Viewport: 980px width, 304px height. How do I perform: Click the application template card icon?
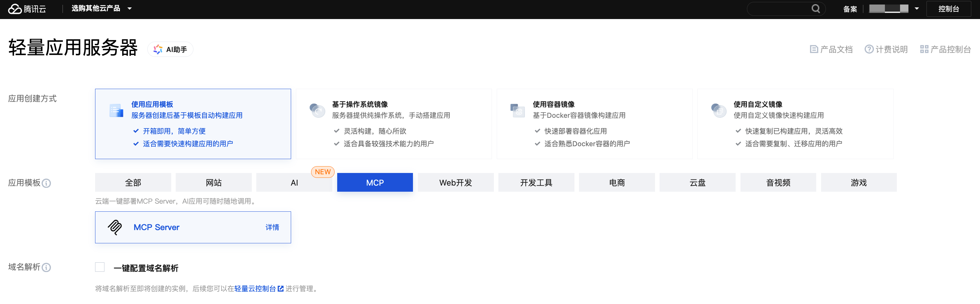(116, 110)
